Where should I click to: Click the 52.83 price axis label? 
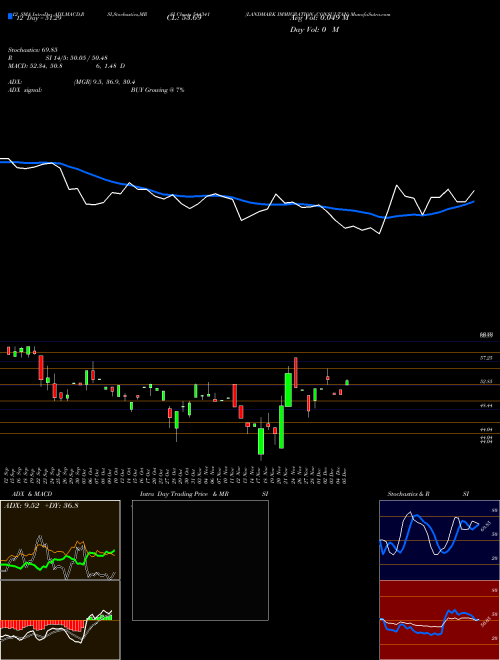coord(486,381)
